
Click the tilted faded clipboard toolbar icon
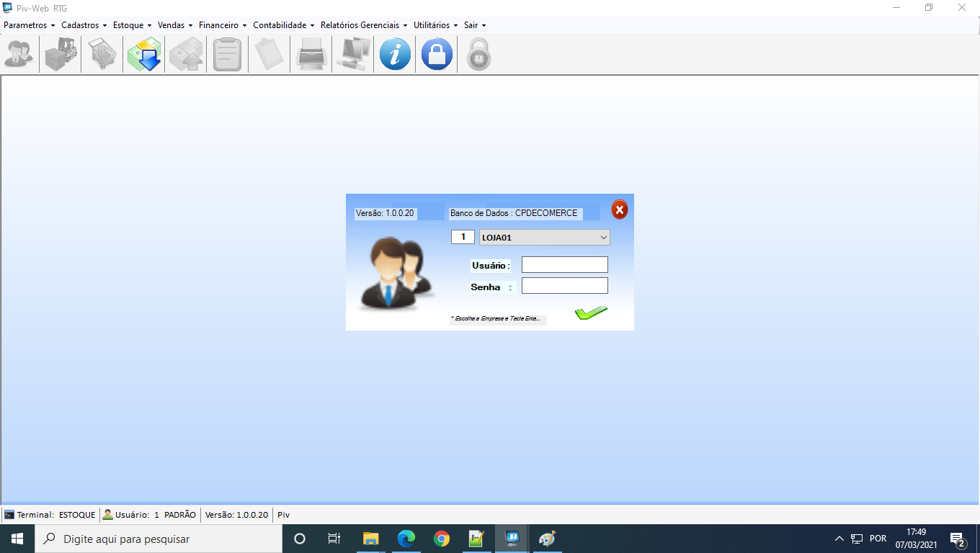point(269,55)
